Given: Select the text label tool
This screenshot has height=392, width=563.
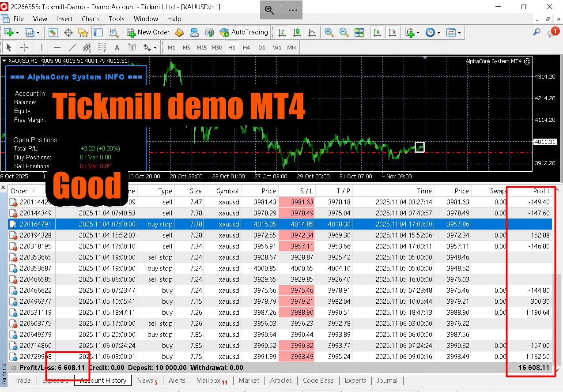Looking at the screenshot, I should (x=132, y=48).
